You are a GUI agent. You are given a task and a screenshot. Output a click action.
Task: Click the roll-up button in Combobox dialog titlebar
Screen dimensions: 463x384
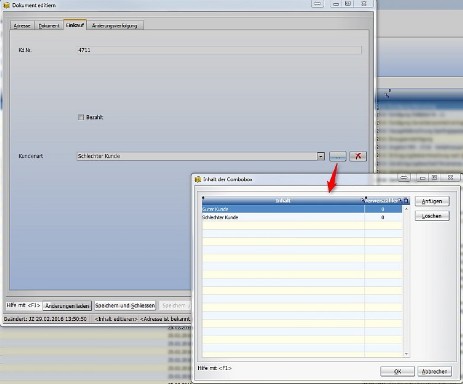pos(403,178)
